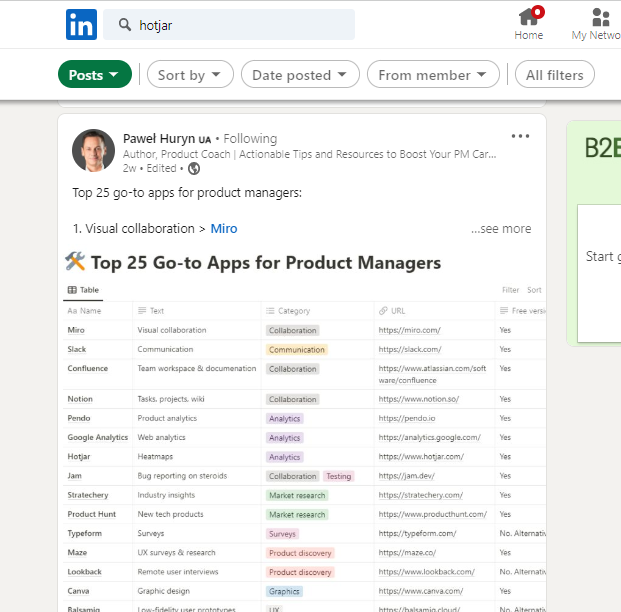Click the Confluence row name
Viewport: 621px width, 612px height.
coord(88,368)
